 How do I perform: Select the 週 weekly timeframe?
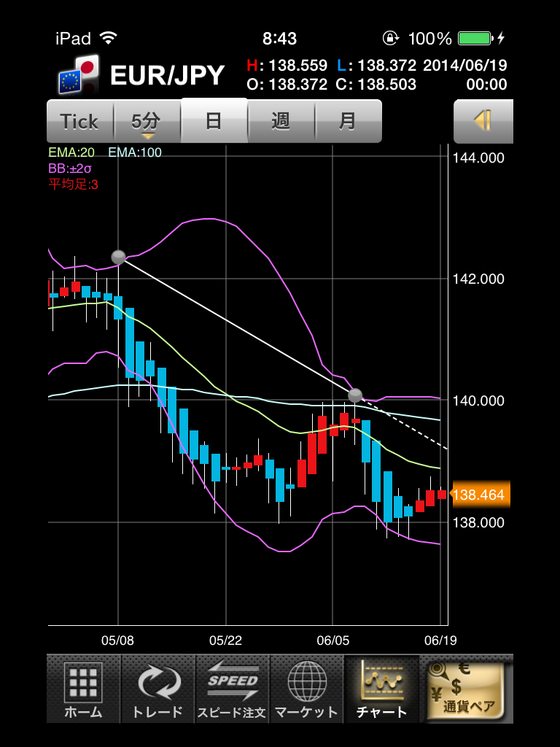pos(281,122)
